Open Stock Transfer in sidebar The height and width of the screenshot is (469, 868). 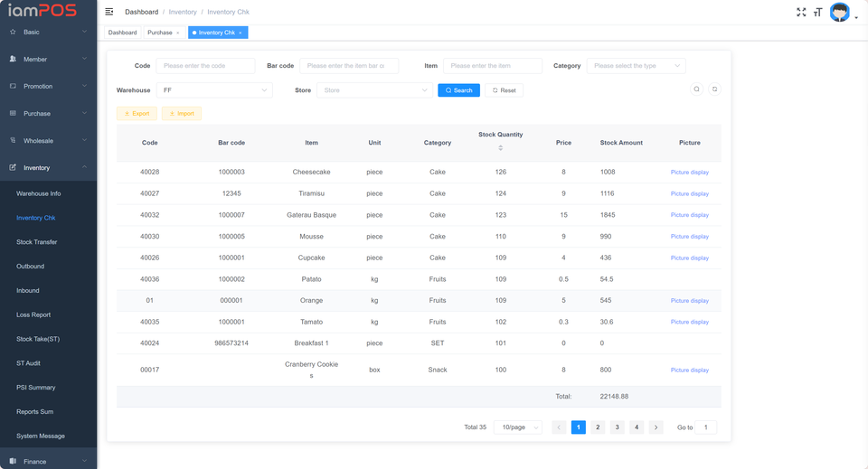pyautogui.click(x=37, y=242)
